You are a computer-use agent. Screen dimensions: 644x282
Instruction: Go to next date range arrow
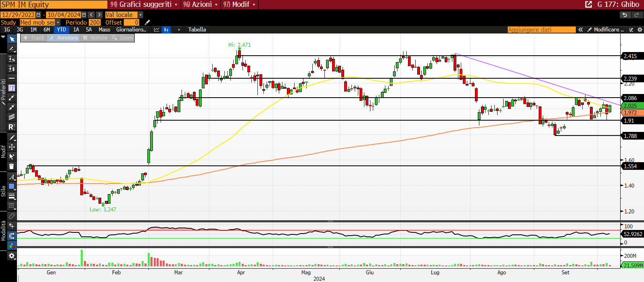click(x=99, y=15)
